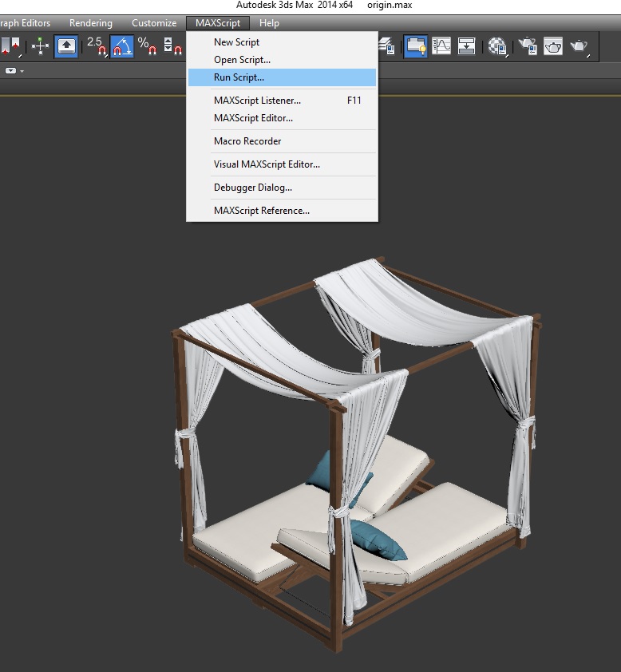This screenshot has width=621, height=672.
Task: Select Run Script... from MAXScript menu
Action: tap(239, 77)
